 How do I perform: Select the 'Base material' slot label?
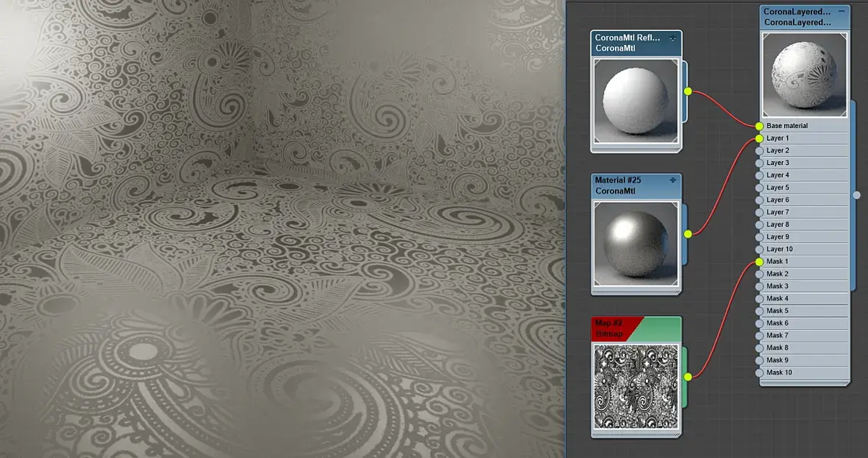[787, 126]
